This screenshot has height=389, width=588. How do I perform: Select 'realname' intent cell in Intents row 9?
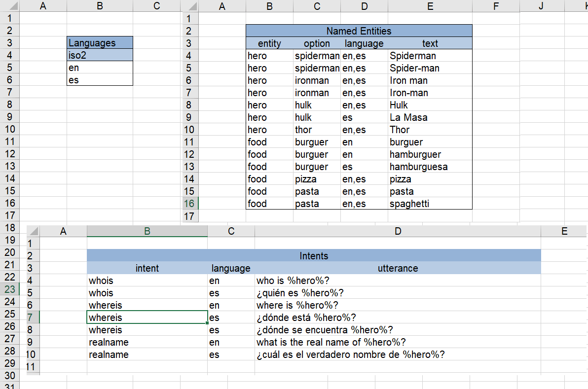tap(147, 342)
